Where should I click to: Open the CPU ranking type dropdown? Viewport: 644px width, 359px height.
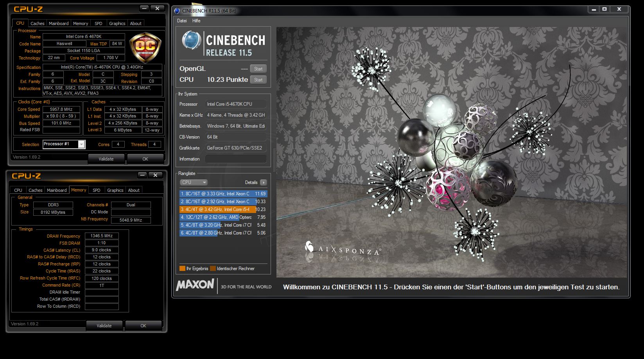pyautogui.click(x=194, y=182)
